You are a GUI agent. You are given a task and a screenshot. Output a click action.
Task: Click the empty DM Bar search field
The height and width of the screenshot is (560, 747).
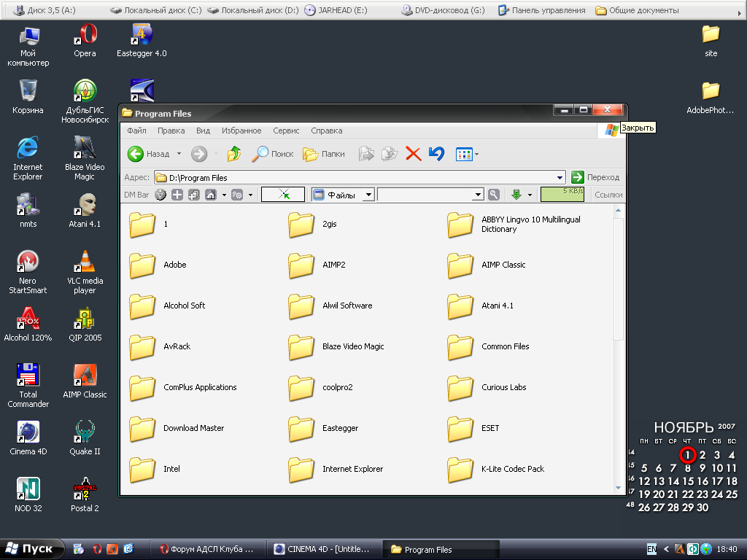[x=425, y=194]
